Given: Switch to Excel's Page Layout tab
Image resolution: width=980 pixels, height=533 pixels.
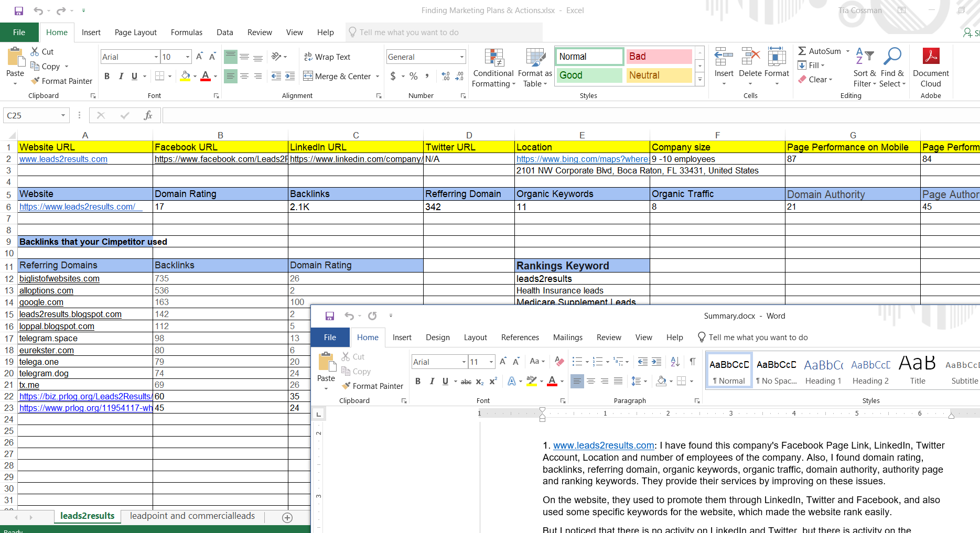Looking at the screenshot, I should pos(136,32).
